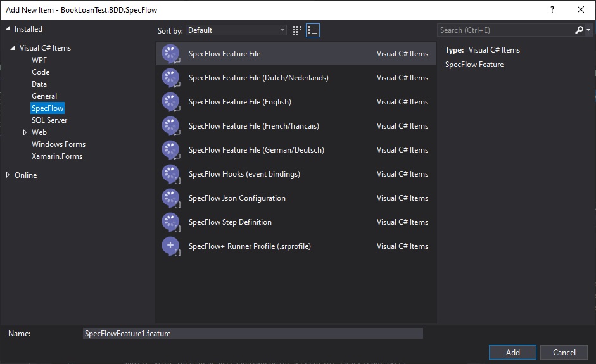596x364 pixels.
Task: Click the search magnifier icon
Action: (579, 30)
